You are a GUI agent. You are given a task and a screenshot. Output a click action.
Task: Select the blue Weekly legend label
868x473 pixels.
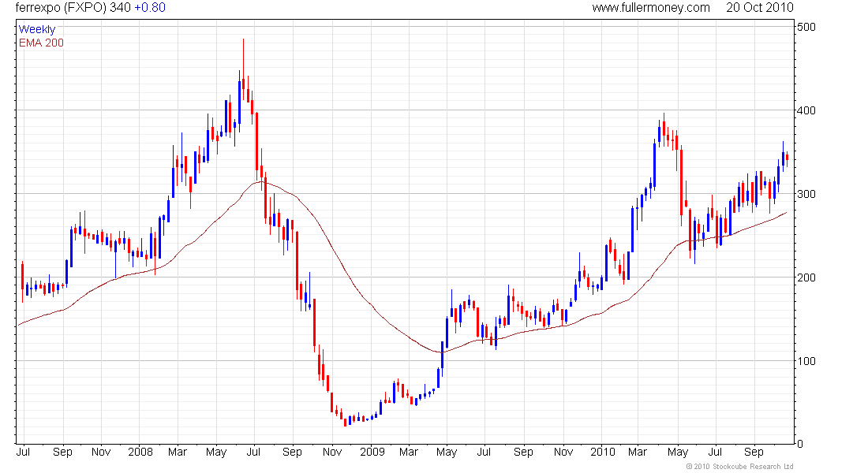point(37,29)
